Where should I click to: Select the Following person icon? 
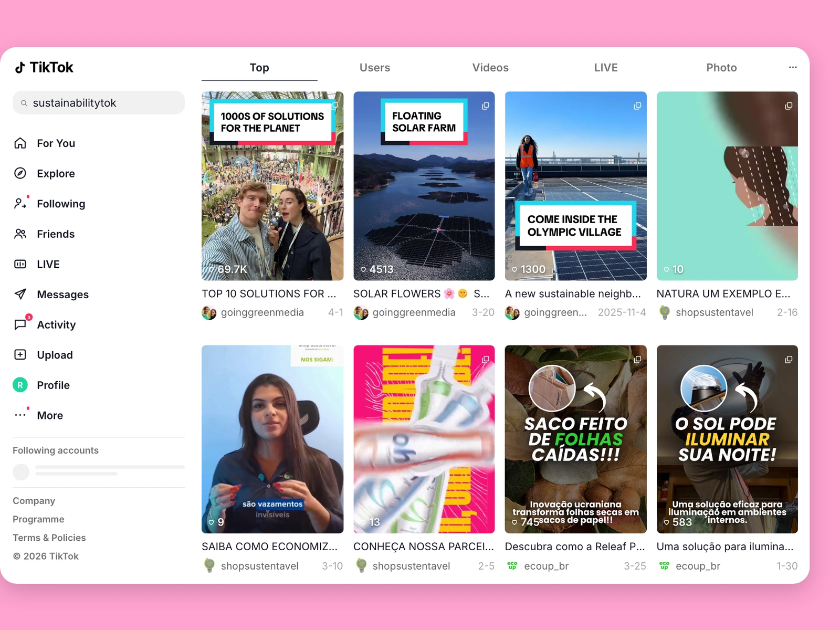point(20,203)
